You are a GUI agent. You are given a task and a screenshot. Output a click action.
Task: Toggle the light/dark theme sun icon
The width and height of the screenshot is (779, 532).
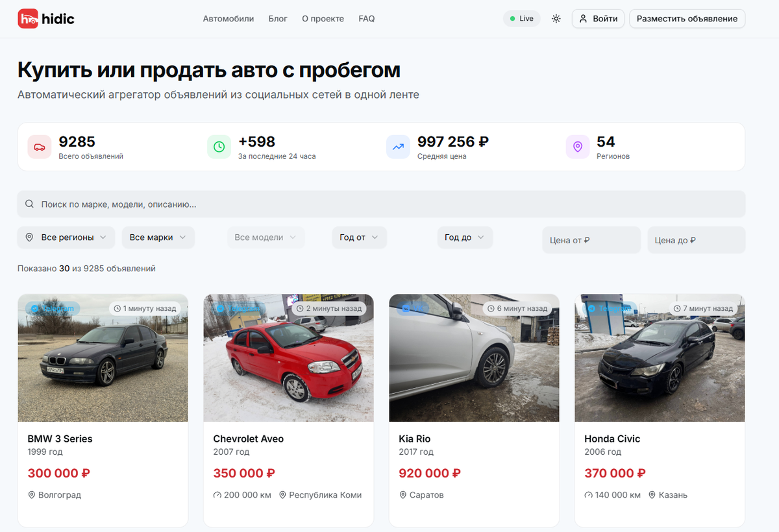pos(556,19)
